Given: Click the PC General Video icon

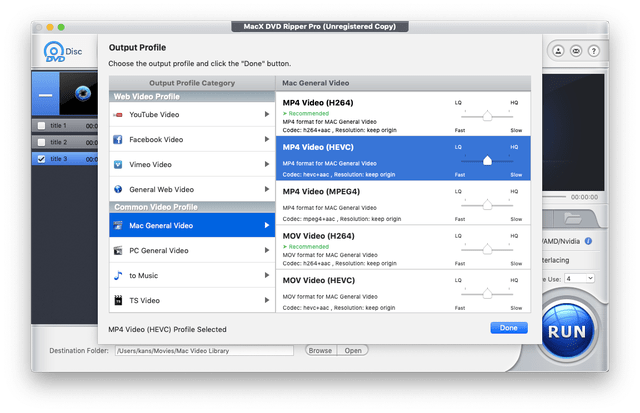Looking at the screenshot, I should 118,251.
